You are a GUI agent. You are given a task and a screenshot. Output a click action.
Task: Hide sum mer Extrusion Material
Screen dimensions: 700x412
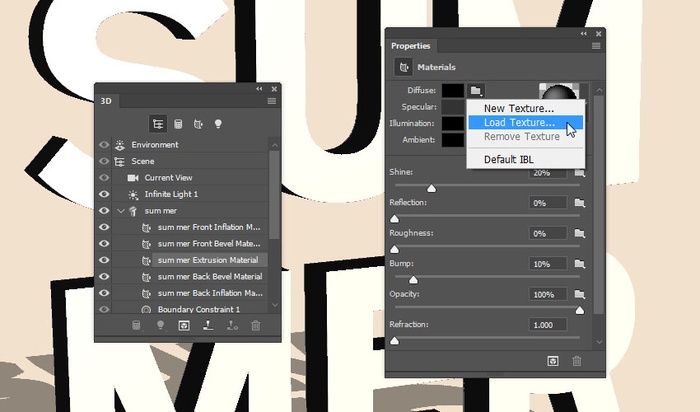[x=104, y=260]
